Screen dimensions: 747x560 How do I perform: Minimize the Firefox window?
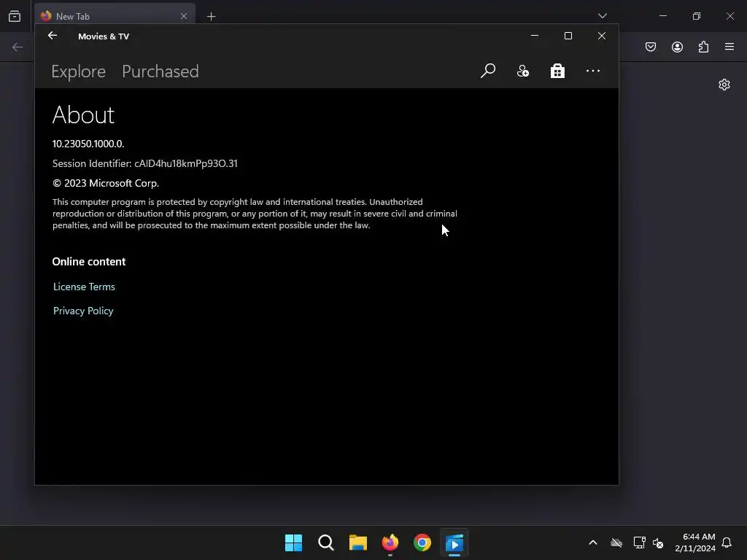pos(662,16)
